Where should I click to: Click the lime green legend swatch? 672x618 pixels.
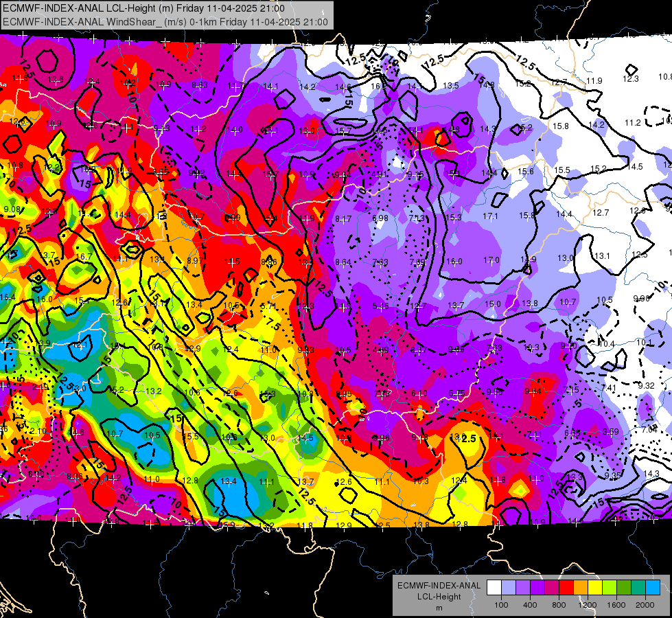click(610, 588)
